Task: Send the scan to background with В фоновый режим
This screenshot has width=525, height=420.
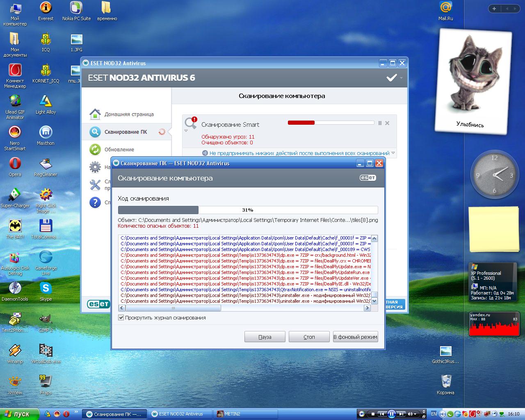Action: coord(355,337)
